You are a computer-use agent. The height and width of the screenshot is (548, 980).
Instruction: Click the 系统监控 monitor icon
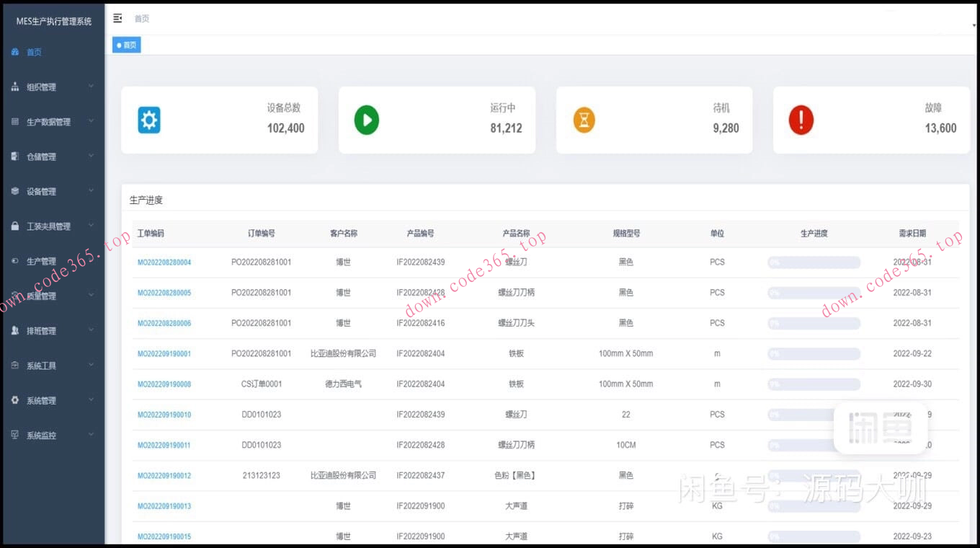[x=15, y=435]
